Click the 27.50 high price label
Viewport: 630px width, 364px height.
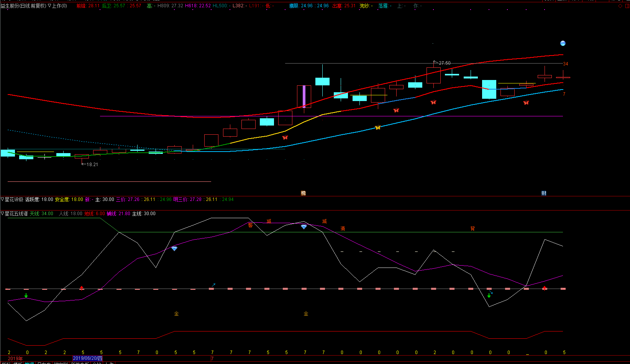tap(445, 63)
